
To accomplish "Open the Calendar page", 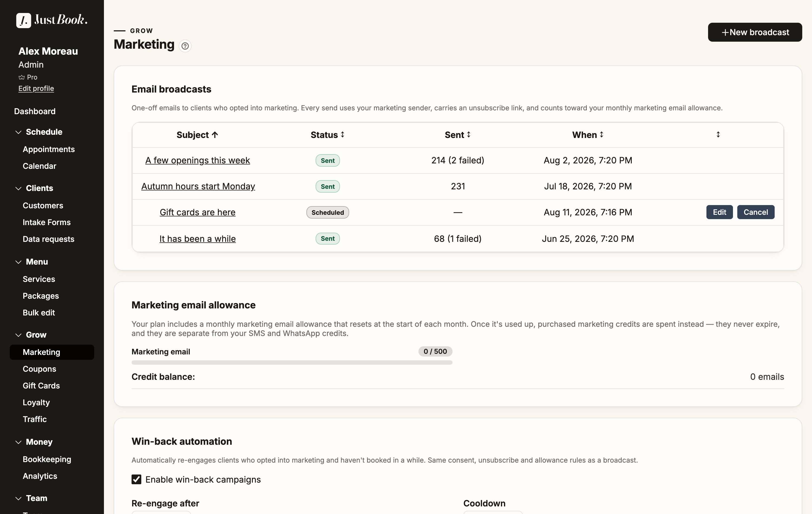I will point(40,166).
